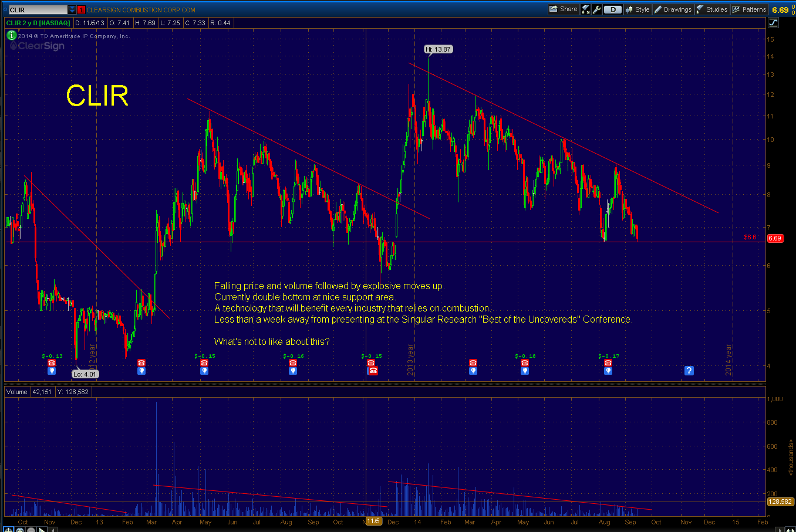The width and height of the screenshot is (796, 532).
Task: Click the "What's not to like about this?" annotation
Action: pyautogui.click(x=272, y=341)
